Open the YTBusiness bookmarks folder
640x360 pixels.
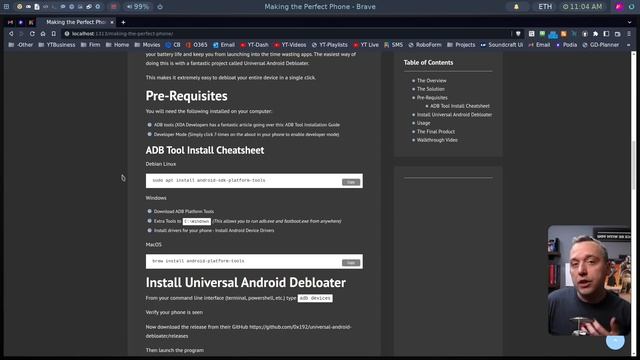point(57,45)
